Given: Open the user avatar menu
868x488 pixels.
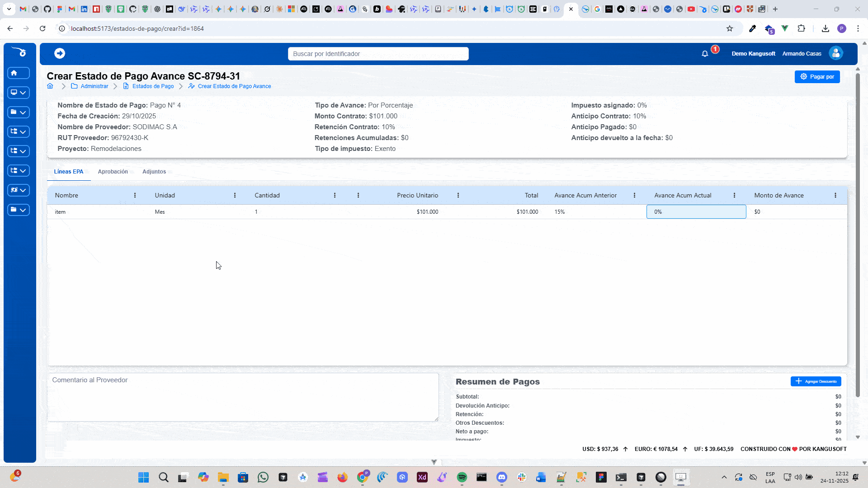Looking at the screenshot, I should [836, 53].
